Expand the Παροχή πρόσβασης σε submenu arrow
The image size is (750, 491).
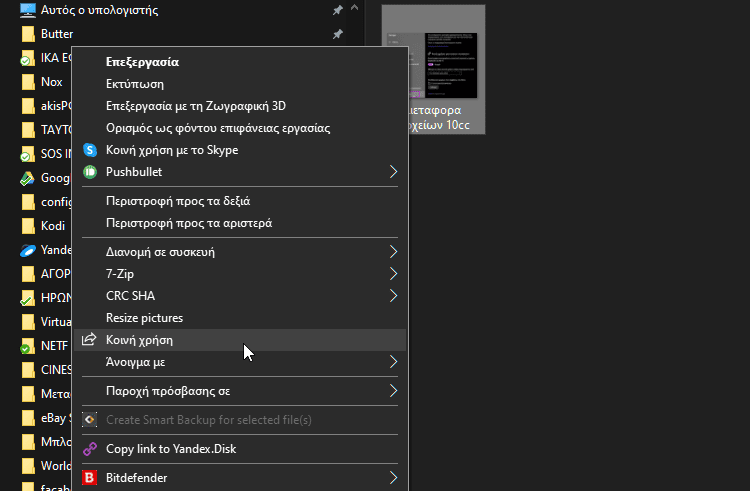coord(393,391)
